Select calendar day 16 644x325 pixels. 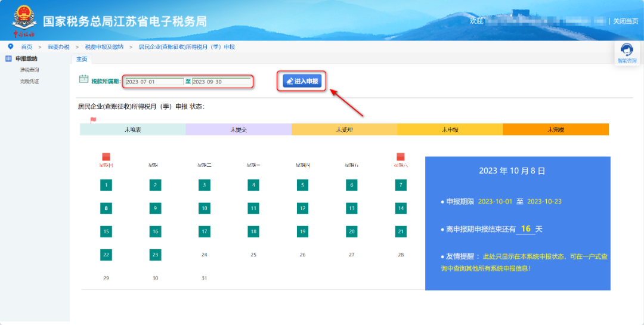(x=155, y=231)
